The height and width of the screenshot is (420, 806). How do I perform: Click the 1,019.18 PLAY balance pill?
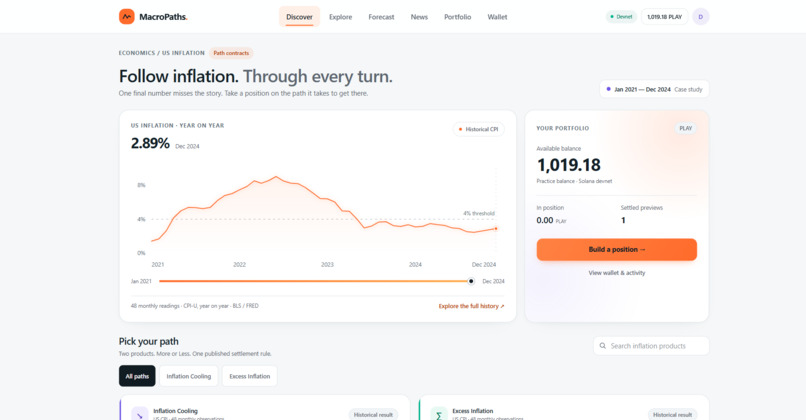pyautogui.click(x=664, y=16)
